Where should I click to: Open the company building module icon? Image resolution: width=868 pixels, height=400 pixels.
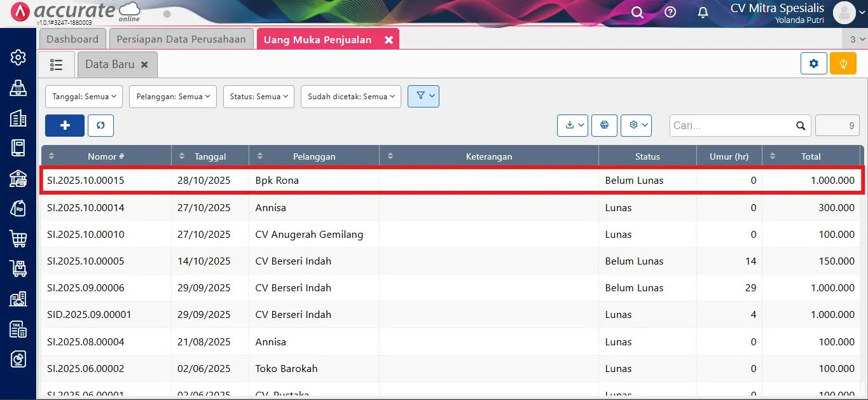pyautogui.click(x=18, y=118)
